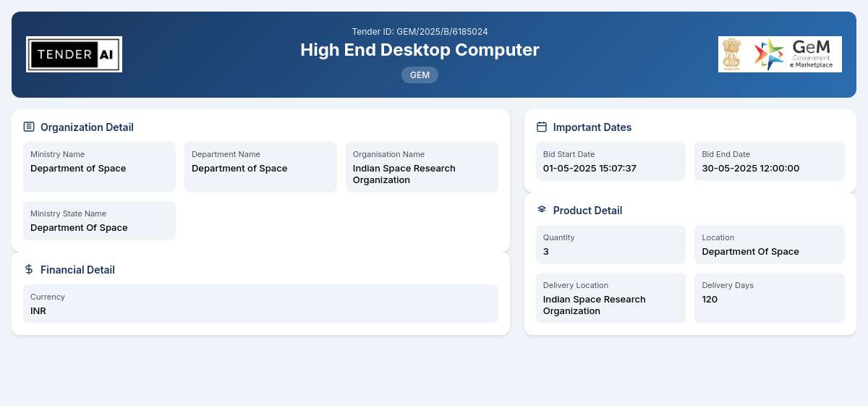
Task: Click the Bid Start Date 01-05-2025 15:07:37
Action: click(x=610, y=161)
